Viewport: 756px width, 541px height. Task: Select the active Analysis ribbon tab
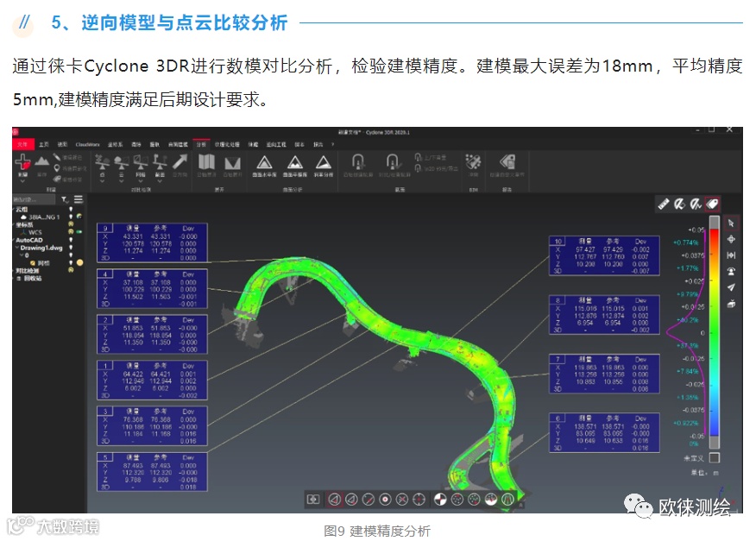point(201,144)
